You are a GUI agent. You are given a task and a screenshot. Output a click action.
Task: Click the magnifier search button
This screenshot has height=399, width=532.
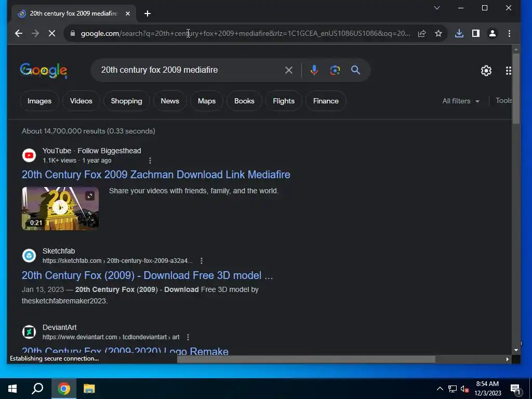tap(355, 70)
